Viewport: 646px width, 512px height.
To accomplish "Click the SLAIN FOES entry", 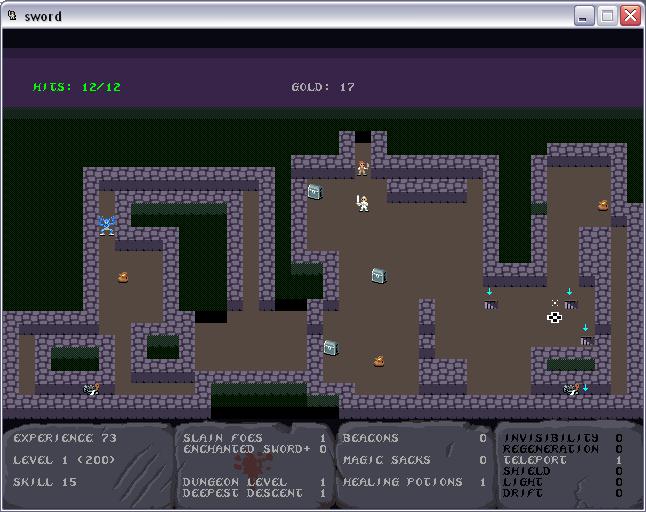I will tap(254, 438).
